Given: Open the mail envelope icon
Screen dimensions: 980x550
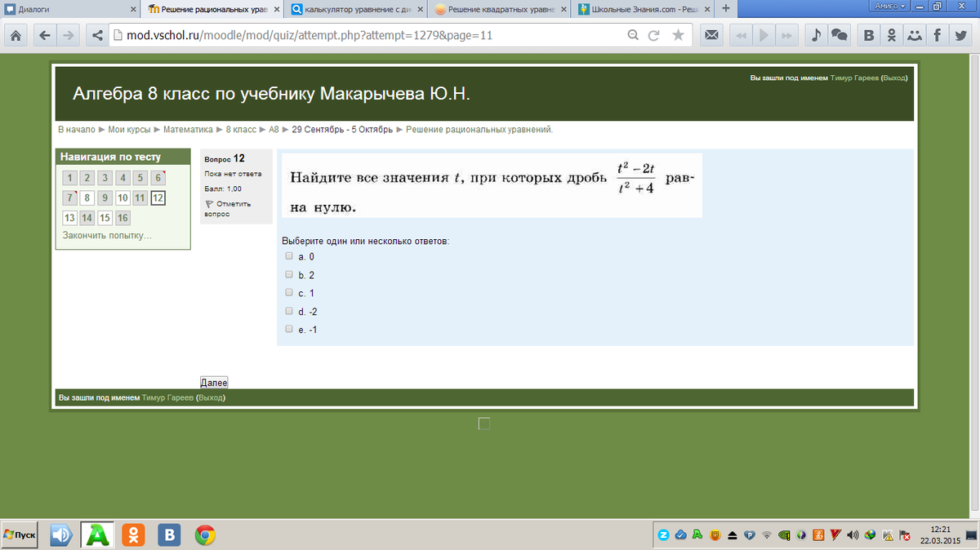Looking at the screenshot, I should (x=712, y=36).
